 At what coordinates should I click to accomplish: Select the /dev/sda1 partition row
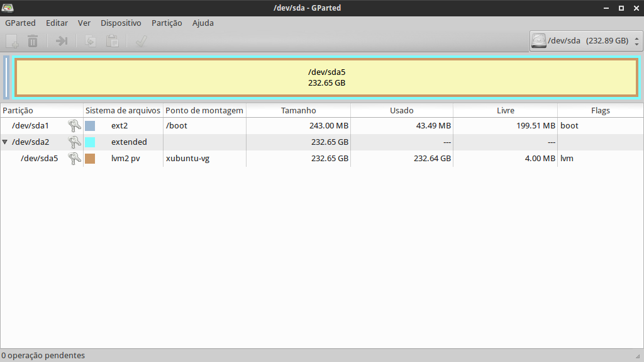pos(321,125)
